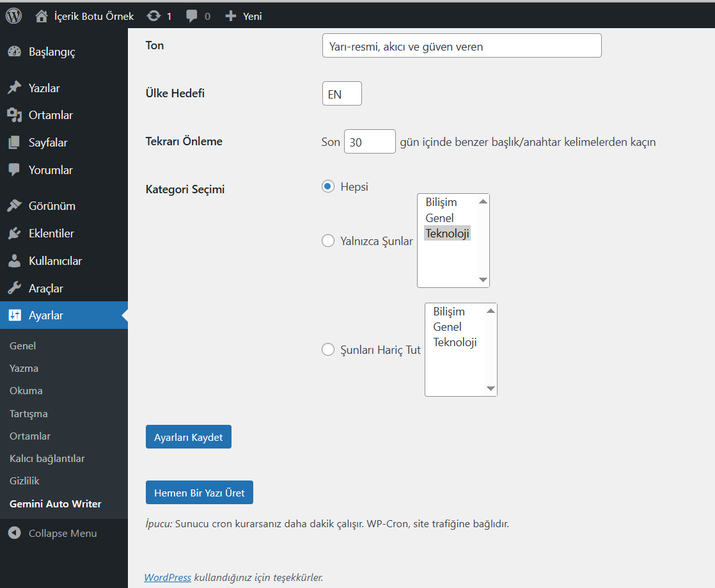Click the Ayarları Kaydet button
715x588 pixels.
coord(189,436)
